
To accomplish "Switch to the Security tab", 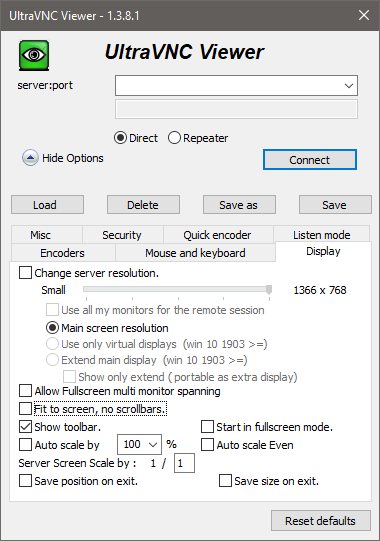I will (122, 235).
